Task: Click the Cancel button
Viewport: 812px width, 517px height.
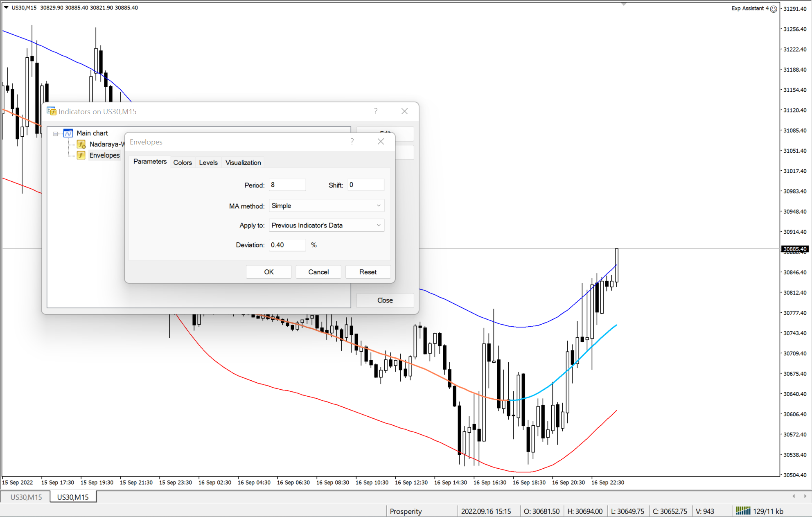Action: point(318,272)
